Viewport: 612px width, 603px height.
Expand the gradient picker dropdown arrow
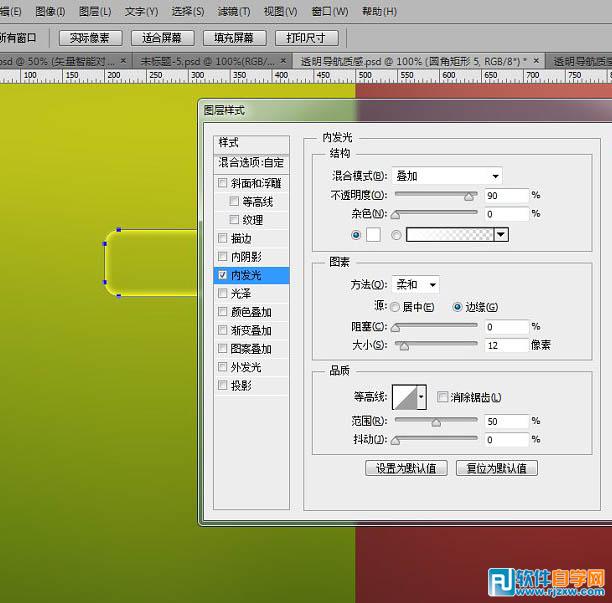(502, 235)
